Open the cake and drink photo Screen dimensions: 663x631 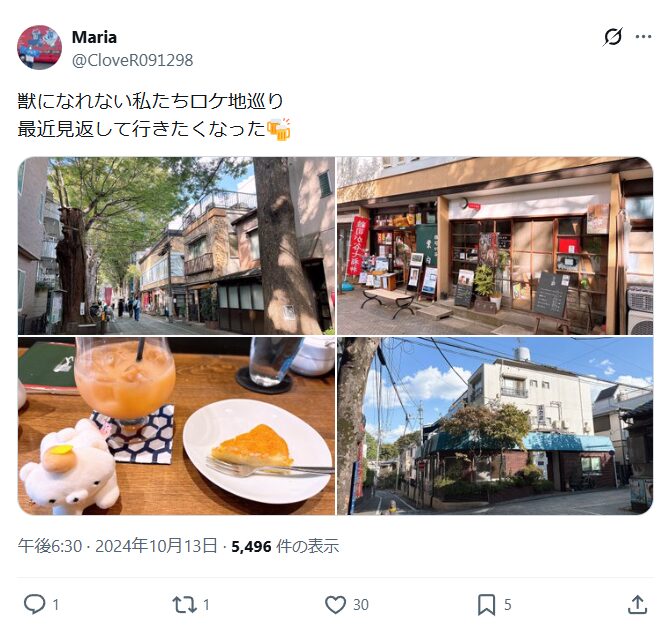176,426
